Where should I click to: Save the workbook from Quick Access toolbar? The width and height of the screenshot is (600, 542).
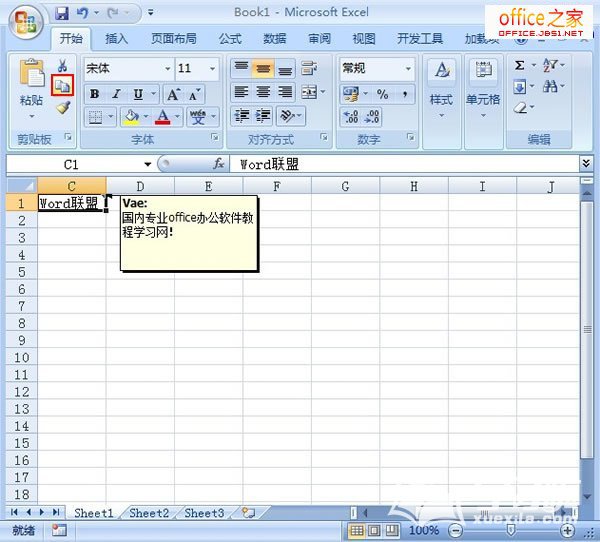(62, 13)
